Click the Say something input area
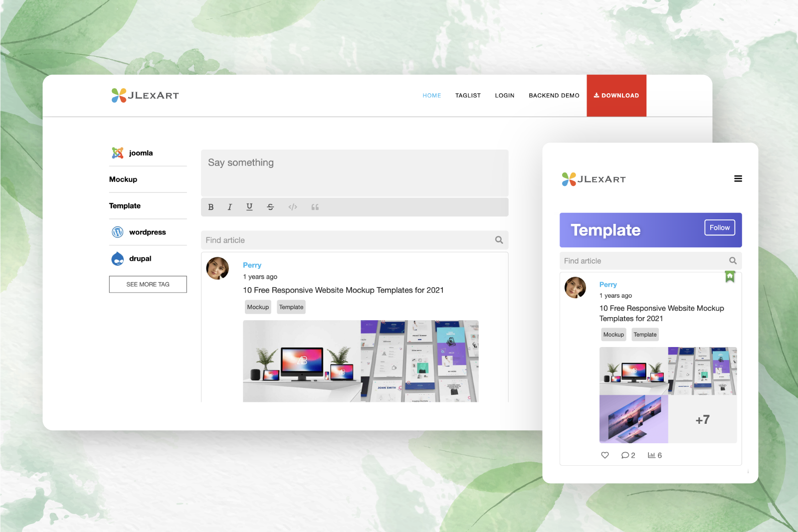The image size is (798, 532). [355, 170]
